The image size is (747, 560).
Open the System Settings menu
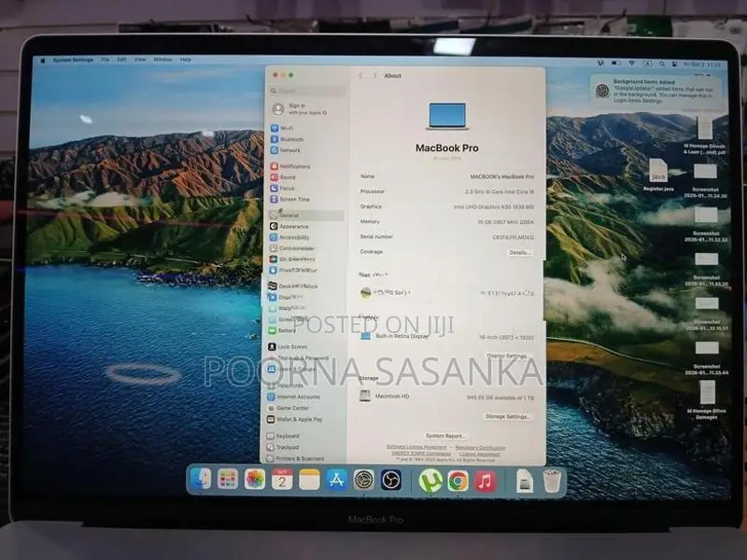point(73,60)
